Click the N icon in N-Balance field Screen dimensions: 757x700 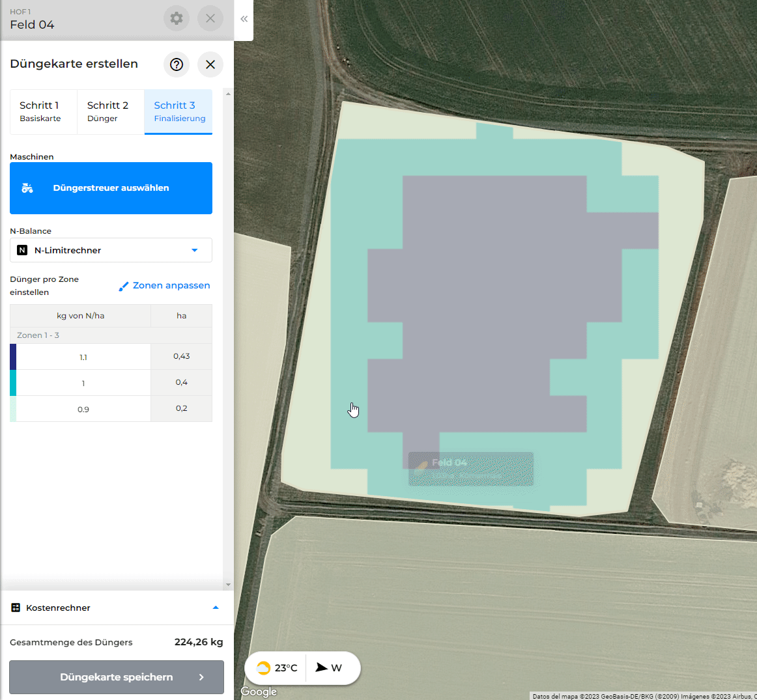[x=22, y=250]
